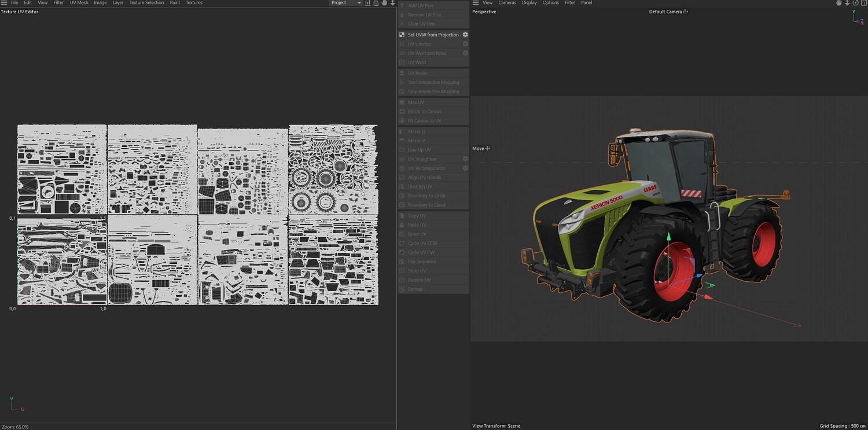Viewport: 868px width, 430px height.
Task: Toggle the viewport maximize layout icon
Action: point(863,3)
